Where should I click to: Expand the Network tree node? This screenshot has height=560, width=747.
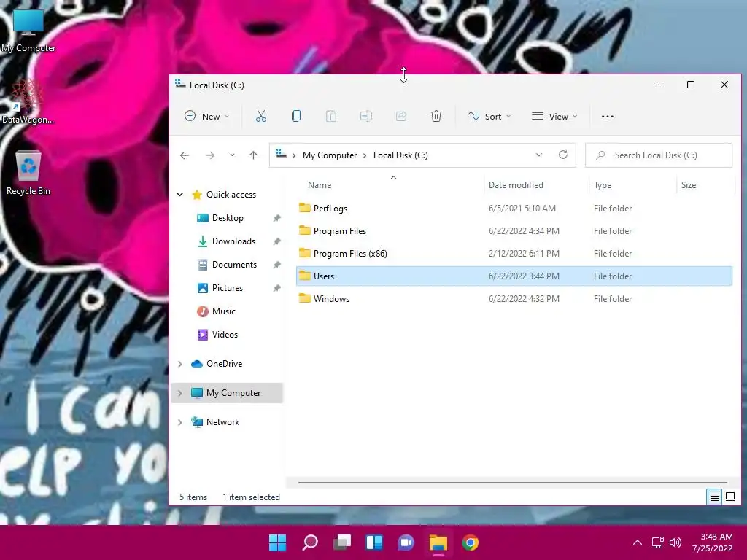point(179,422)
